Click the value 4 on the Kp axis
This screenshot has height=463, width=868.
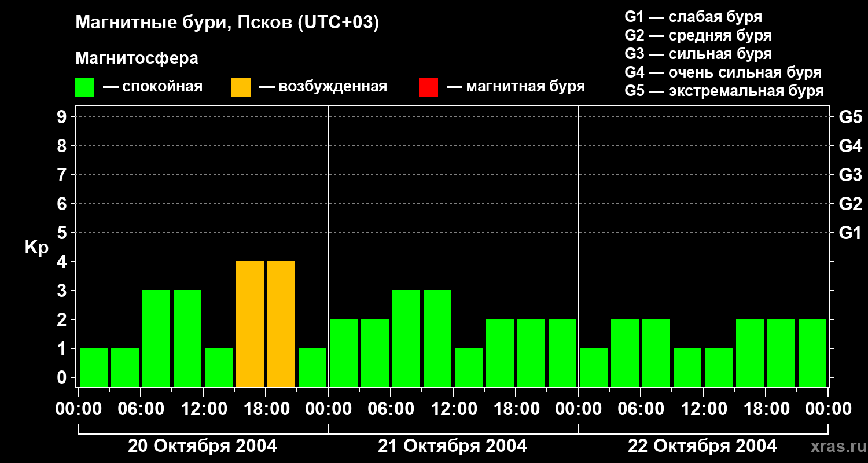[63, 262]
